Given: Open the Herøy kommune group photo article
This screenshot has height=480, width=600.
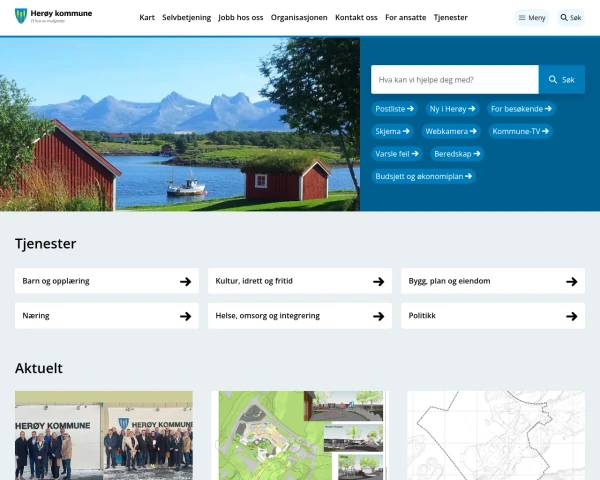Looking at the screenshot, I should pyautogui.click(x=104, y=435).
